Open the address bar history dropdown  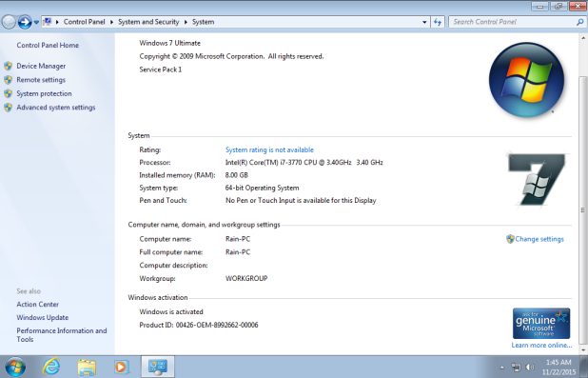click(424, 22)
